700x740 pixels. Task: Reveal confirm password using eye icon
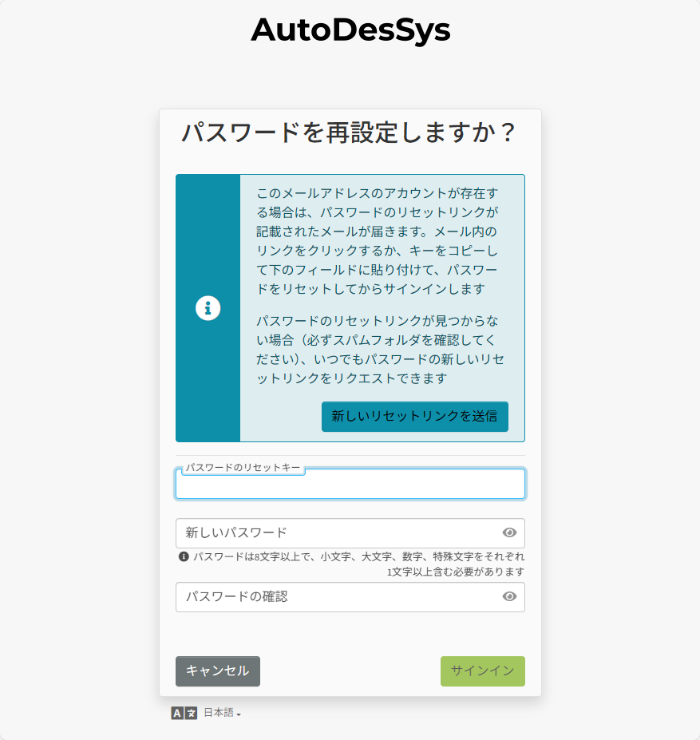tap(508, 596)
